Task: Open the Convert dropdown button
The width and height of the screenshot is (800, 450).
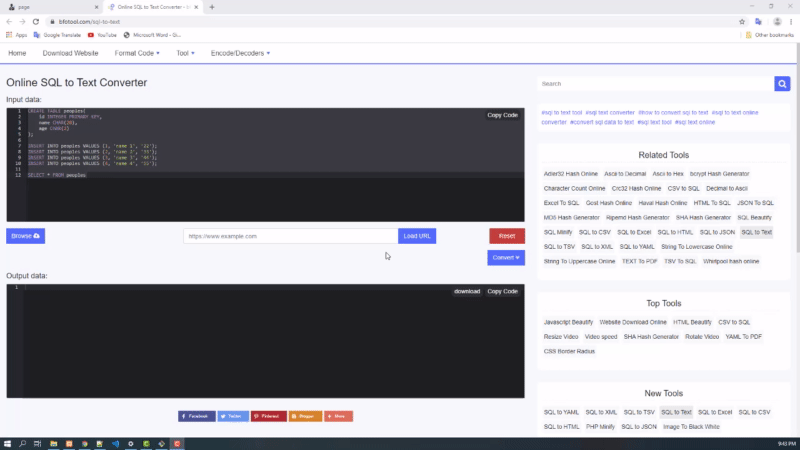Action: (x=506, y=258)
